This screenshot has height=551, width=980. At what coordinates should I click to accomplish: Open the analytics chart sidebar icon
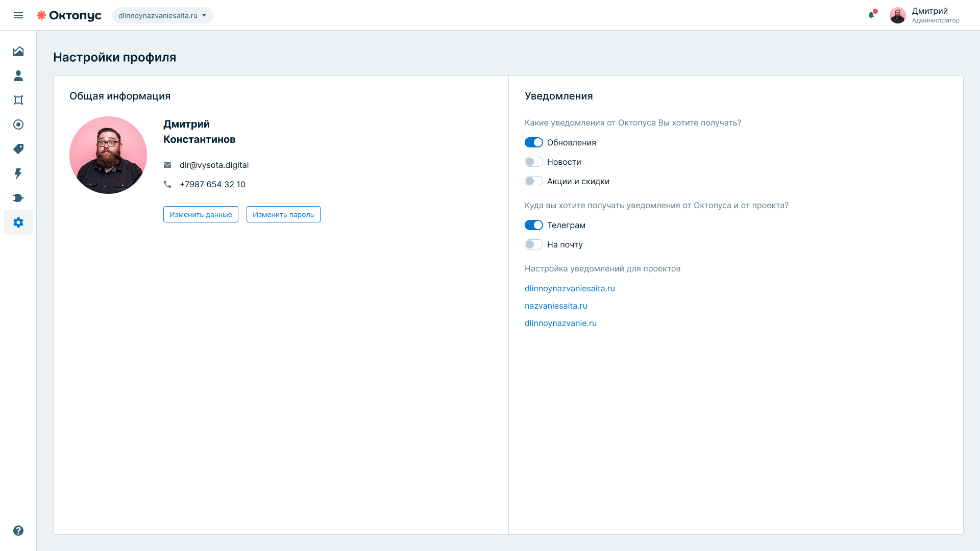[x=18, y=51]
